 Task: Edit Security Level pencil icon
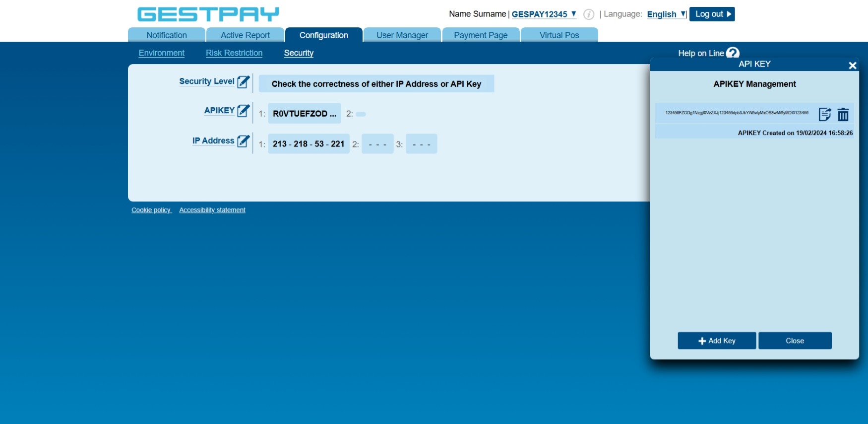click(244, 82)
